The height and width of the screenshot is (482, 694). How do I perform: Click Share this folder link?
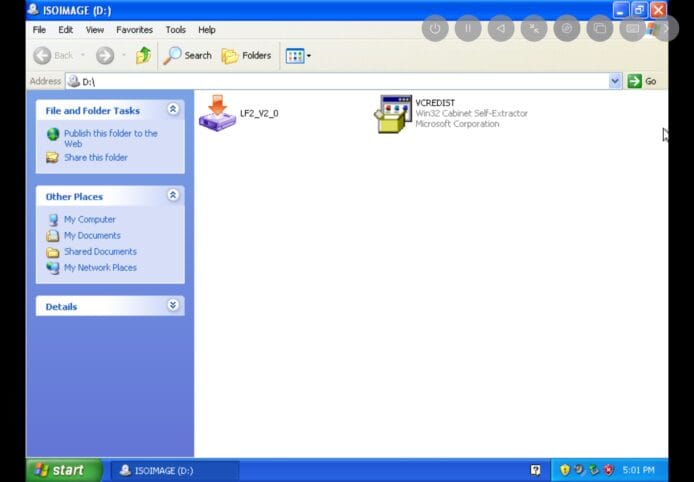(x=95, y=158)
